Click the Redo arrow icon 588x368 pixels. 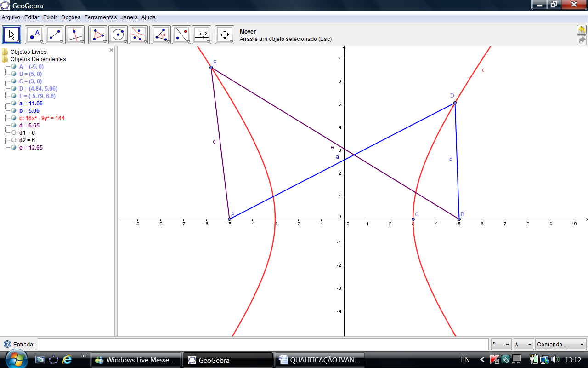pyautogui.click(x=582, y=40)
